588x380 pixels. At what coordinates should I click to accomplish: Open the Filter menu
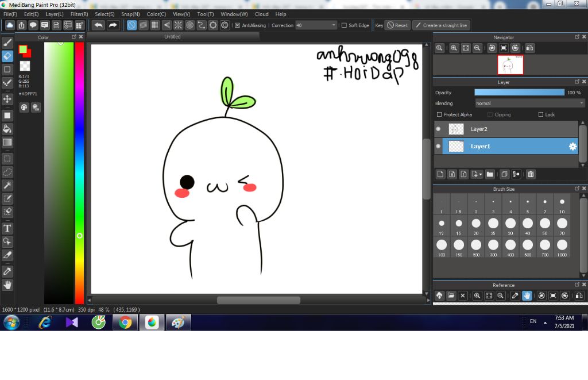click(x=79, y=14)
